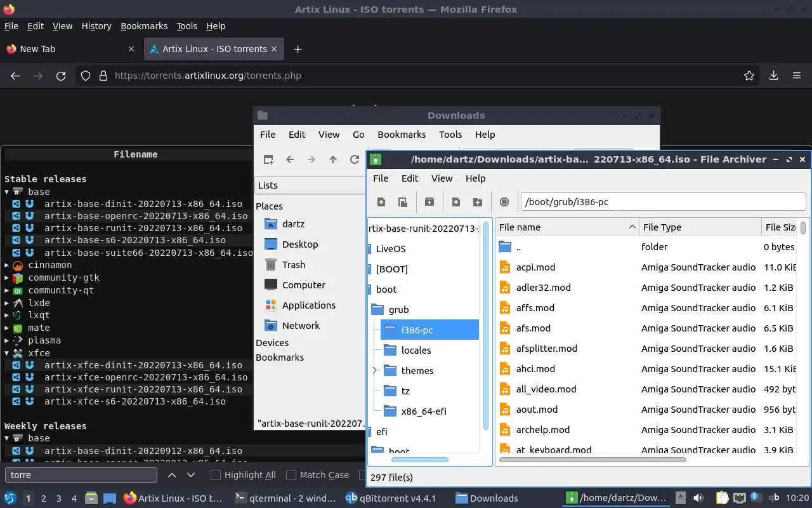Open the Firefox hamburger menu
The height and width of the screenshot is (508, 812).
[797, 76]
